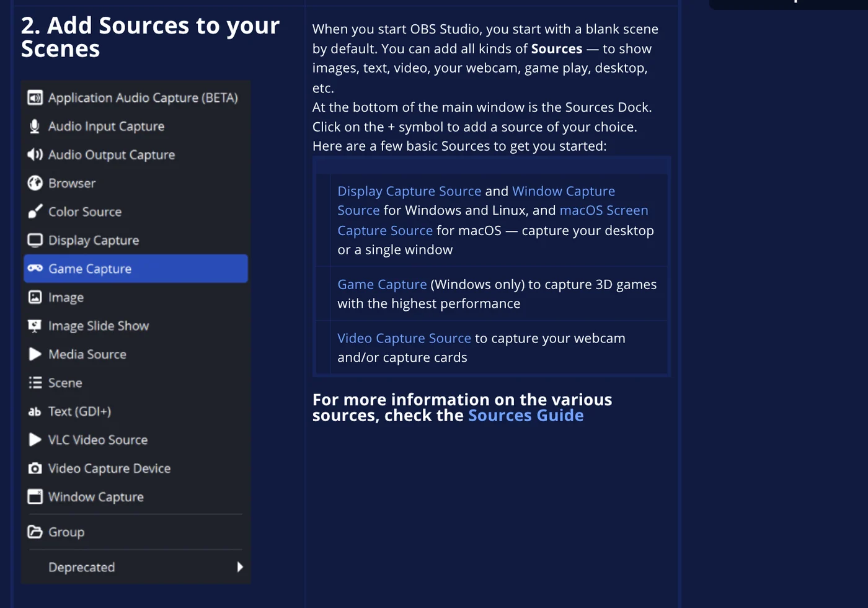Choose Audio Input Capture from the menu
Image resolution: width=868 pixels, height=608 pixels.
(x=136, y=126)
